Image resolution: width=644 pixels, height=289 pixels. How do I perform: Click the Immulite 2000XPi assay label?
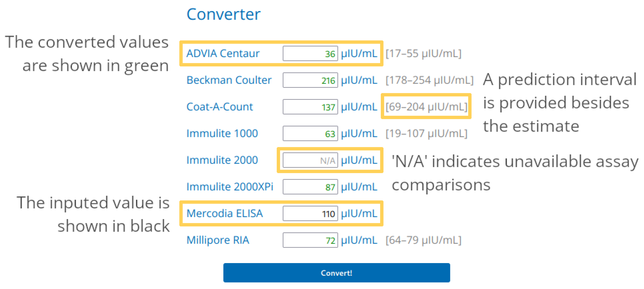click(230, 187)
